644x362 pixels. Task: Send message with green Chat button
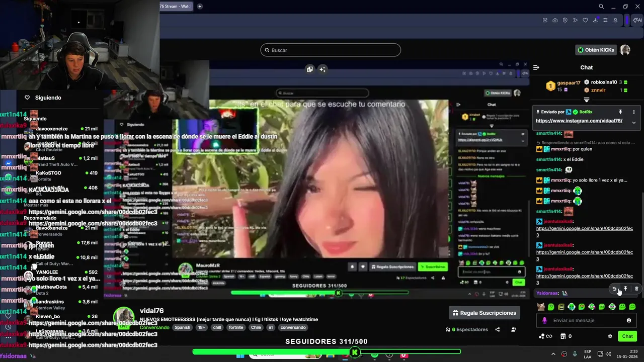coord(627,336)
